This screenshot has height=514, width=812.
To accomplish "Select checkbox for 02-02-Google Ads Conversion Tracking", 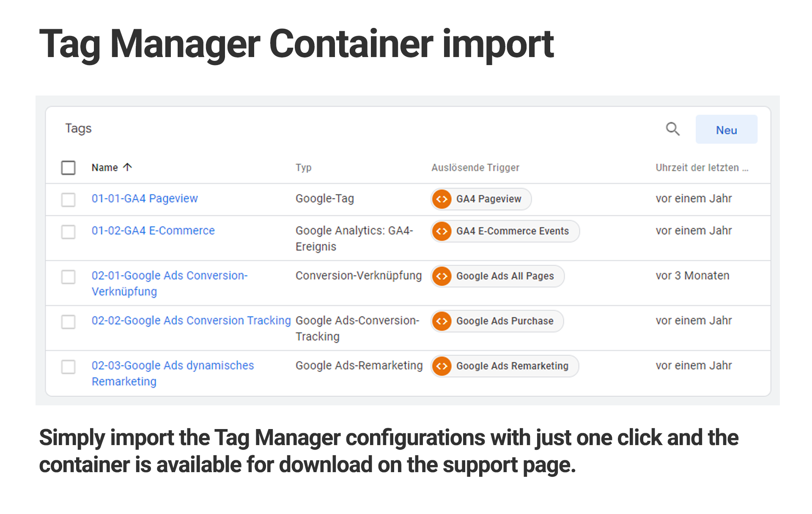I will 68,322.
